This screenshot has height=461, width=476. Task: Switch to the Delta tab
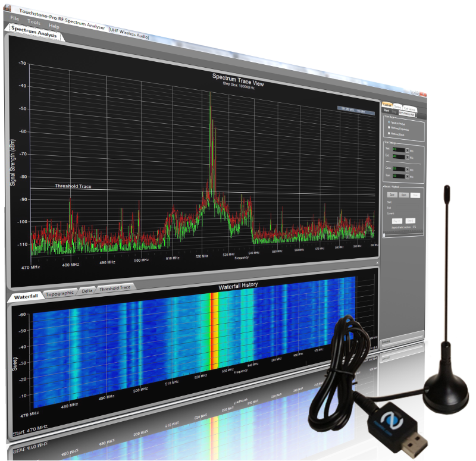[87, 290]
